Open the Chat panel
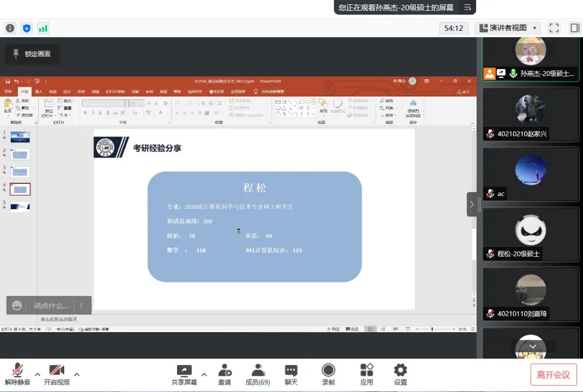The width and height of the screenshot is (583, 392). 291,374
